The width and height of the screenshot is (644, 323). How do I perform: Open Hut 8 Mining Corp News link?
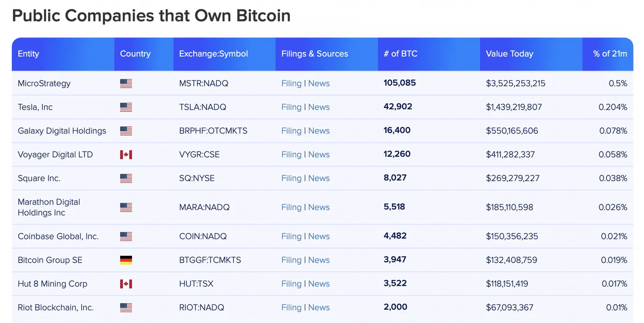tap(319, 284)
